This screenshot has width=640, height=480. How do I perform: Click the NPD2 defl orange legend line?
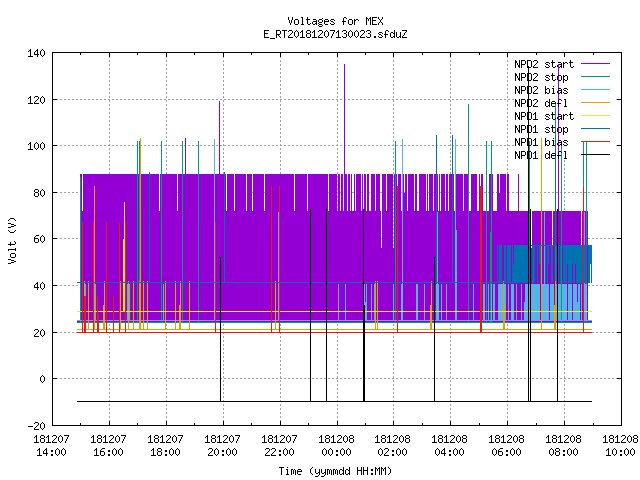click(595, 103)
